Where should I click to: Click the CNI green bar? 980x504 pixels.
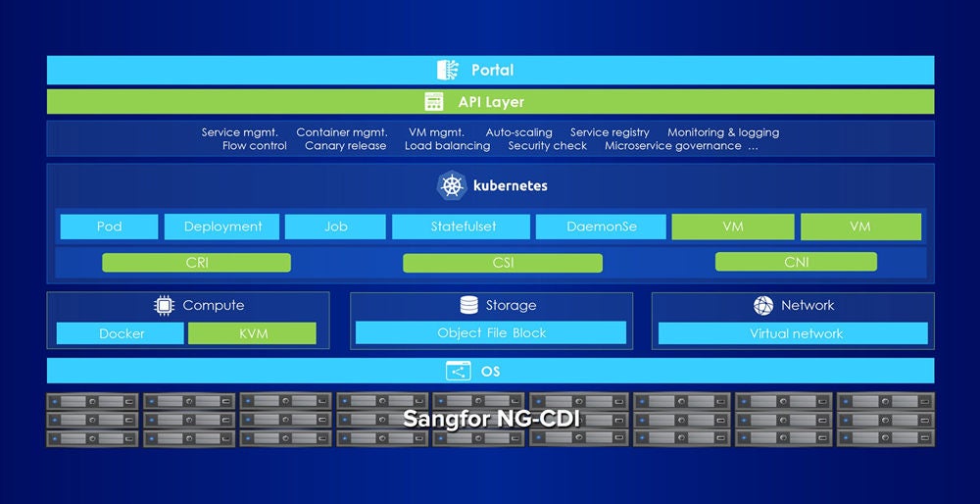click(796, 262)
